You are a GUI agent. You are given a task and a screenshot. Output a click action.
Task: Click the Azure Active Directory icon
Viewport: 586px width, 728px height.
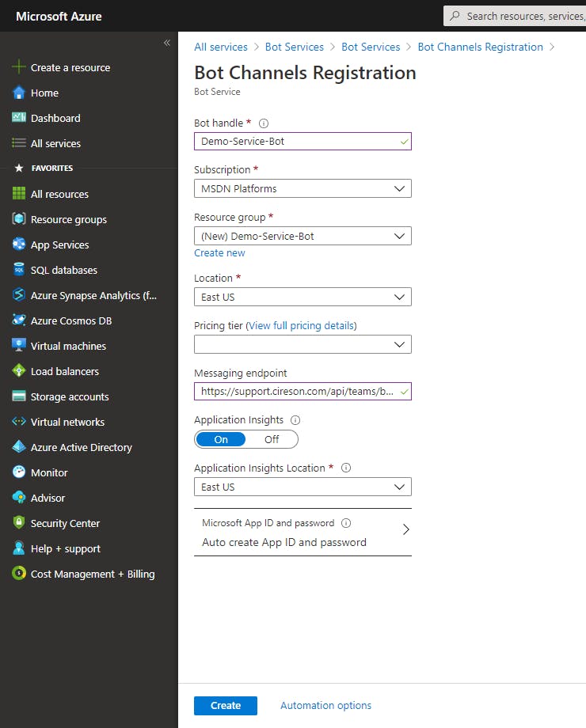pos(19,447)
